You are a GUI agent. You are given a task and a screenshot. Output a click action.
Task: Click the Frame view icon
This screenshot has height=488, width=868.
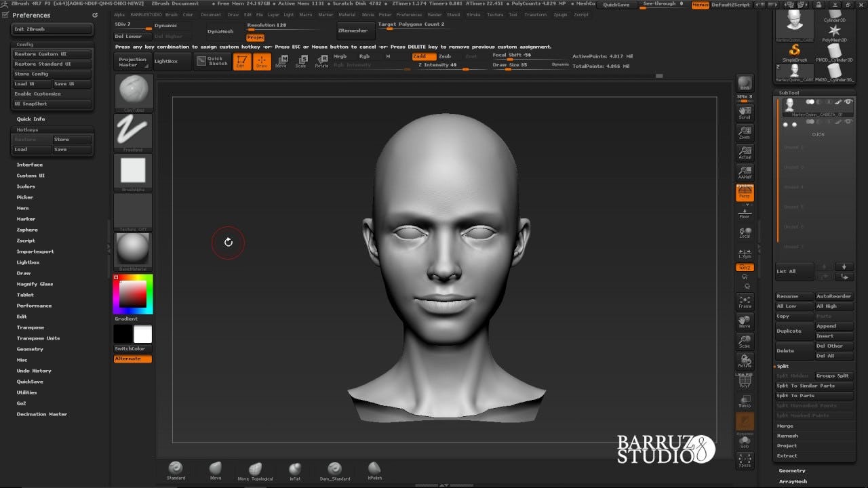[x=745, y=301]
